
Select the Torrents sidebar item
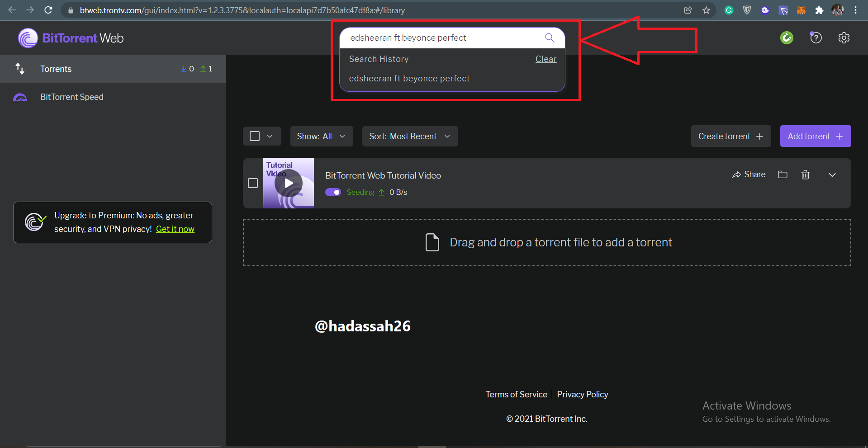click(x=113, y=69)
